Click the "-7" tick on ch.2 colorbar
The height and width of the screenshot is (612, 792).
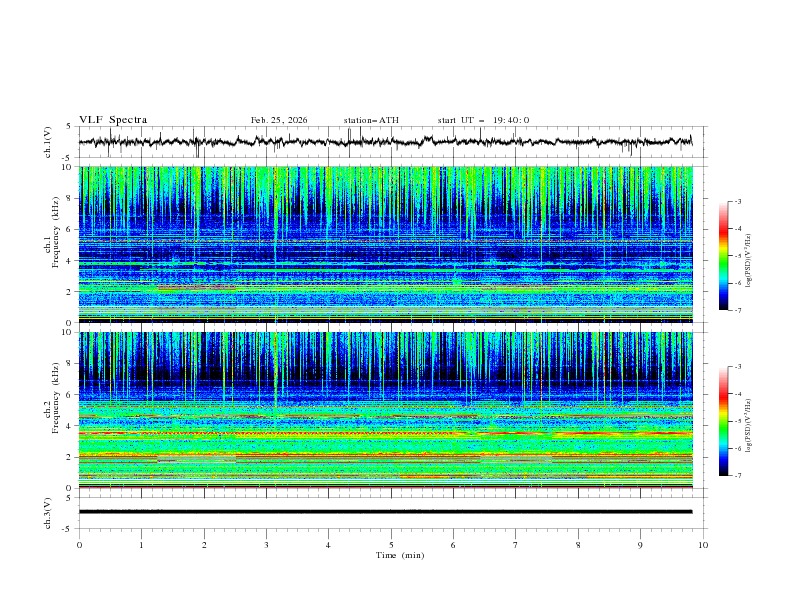738,476
